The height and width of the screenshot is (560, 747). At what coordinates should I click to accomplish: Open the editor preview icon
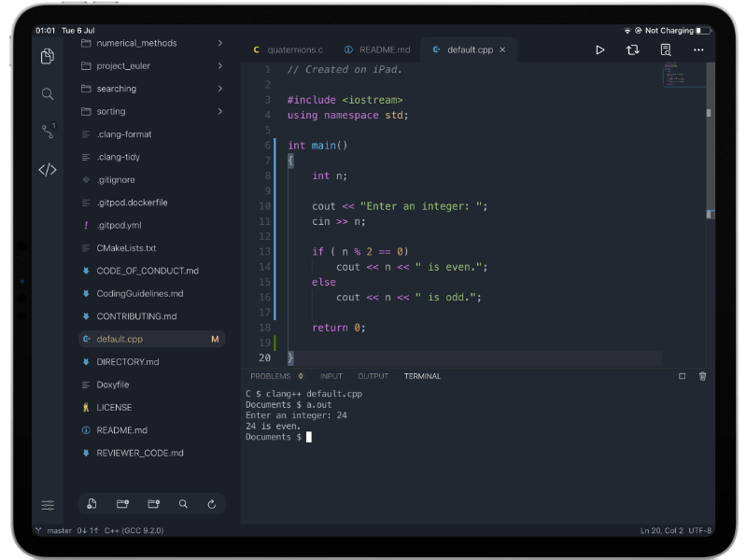[665, 49]
